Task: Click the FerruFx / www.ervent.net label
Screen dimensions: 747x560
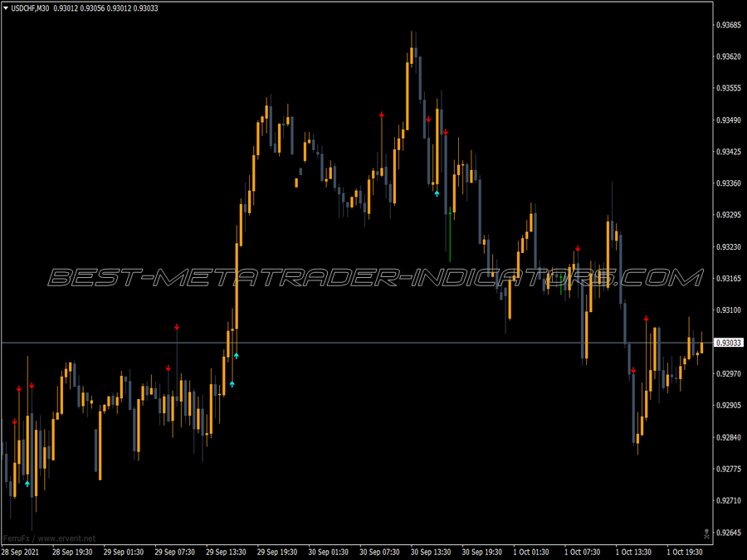Action: point(50,538)
